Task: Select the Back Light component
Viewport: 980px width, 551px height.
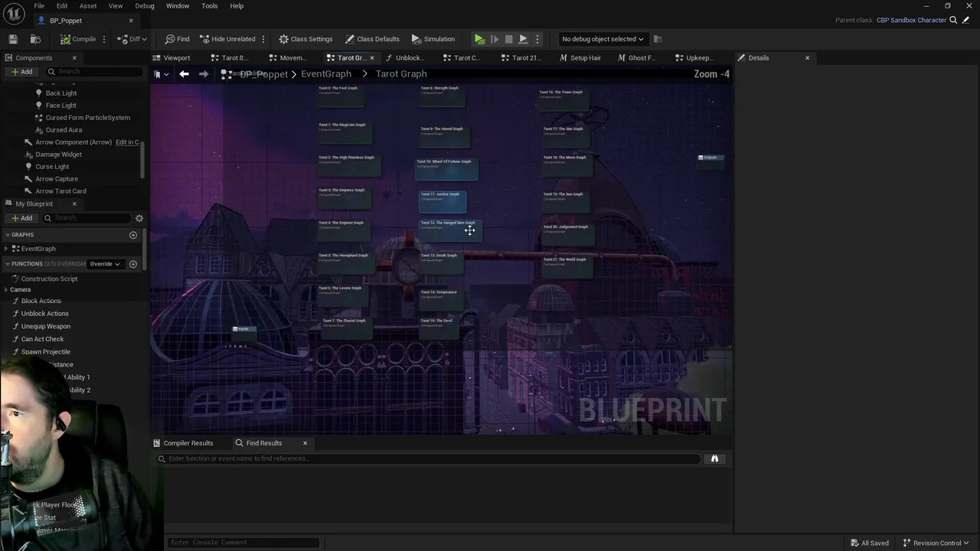Action: click(61, 93)
